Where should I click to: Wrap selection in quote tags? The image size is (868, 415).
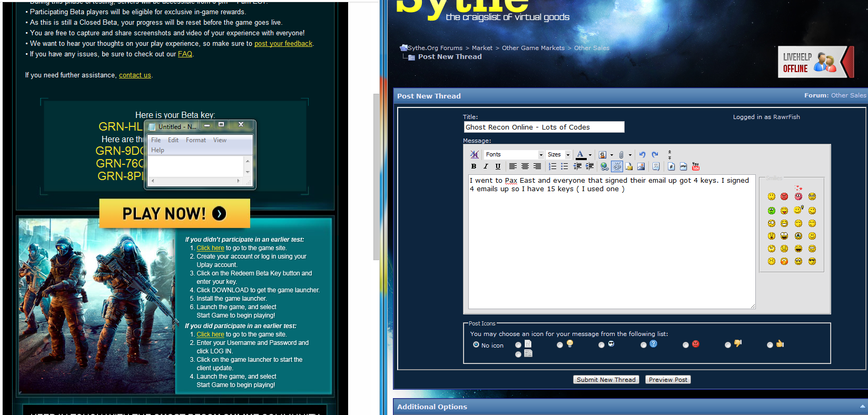coord(656,166)
